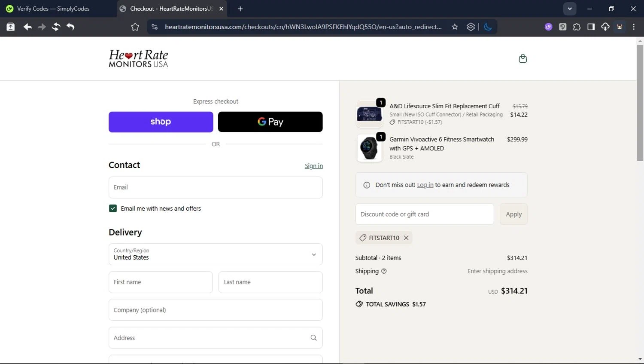Switch to the Verify Codes SimplyCodes tab
The width and height of the screenshot is (644, 364).
pyautogui.click(x=58, y=9)
